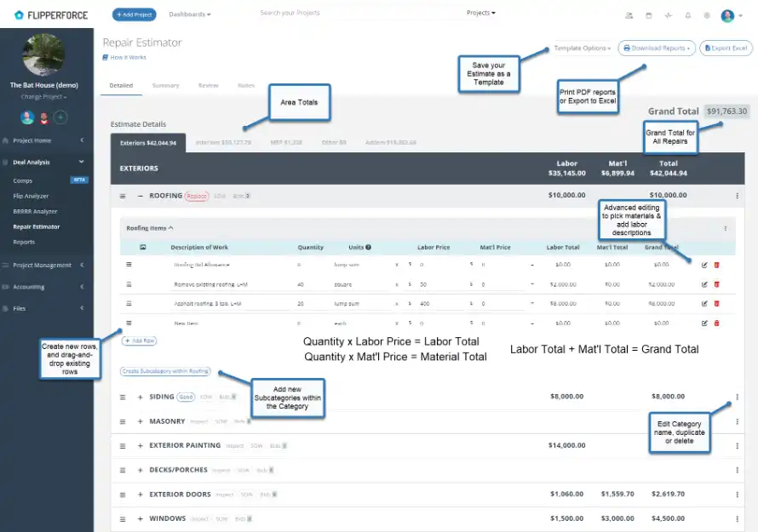Click the edit pencil icon on the New Item row
The height and width of the screenshot is (532, 758).
[705, 323]
